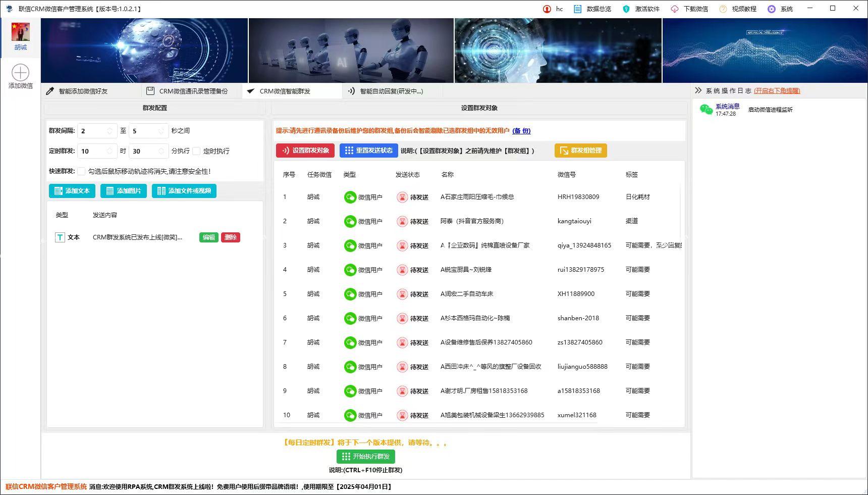868x495 pixels.
Task: Enable the 定时执行 checkbox
Action: pos(197,151)
